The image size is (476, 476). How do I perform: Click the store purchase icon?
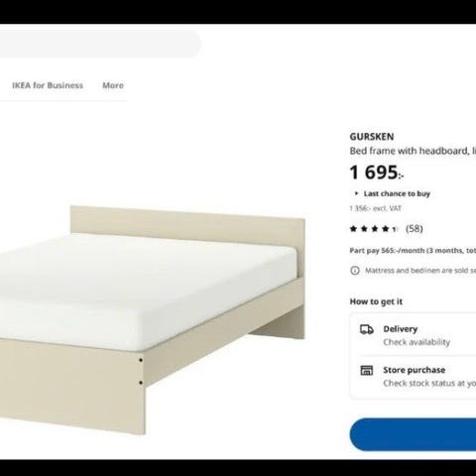pos(366,370)
